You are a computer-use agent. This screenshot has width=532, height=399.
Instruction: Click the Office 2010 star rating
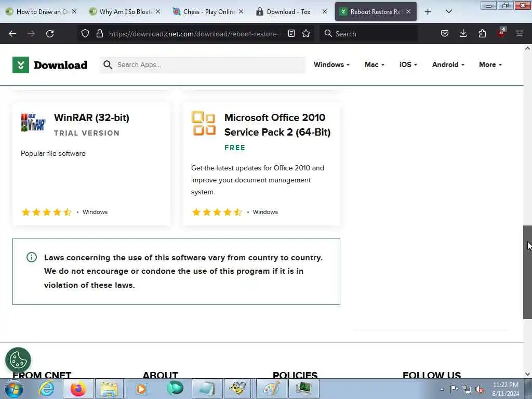(x=217, y=212)
